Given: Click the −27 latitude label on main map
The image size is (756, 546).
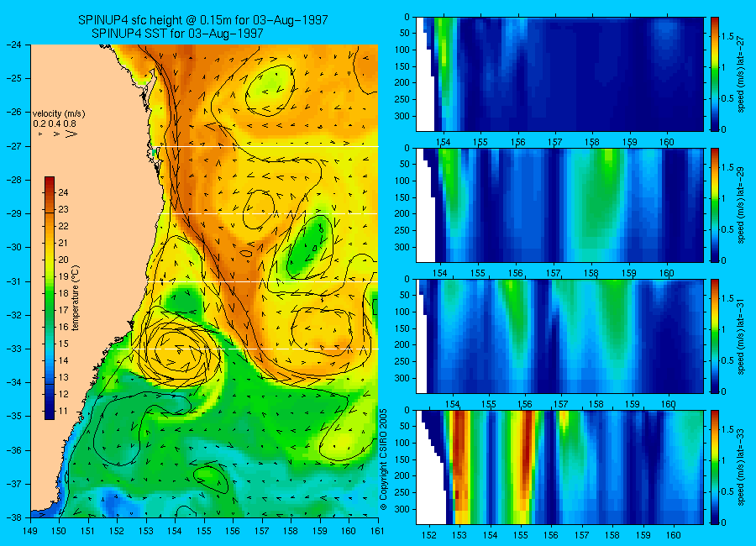Looking at the screenshot, I should coord(13,146).
